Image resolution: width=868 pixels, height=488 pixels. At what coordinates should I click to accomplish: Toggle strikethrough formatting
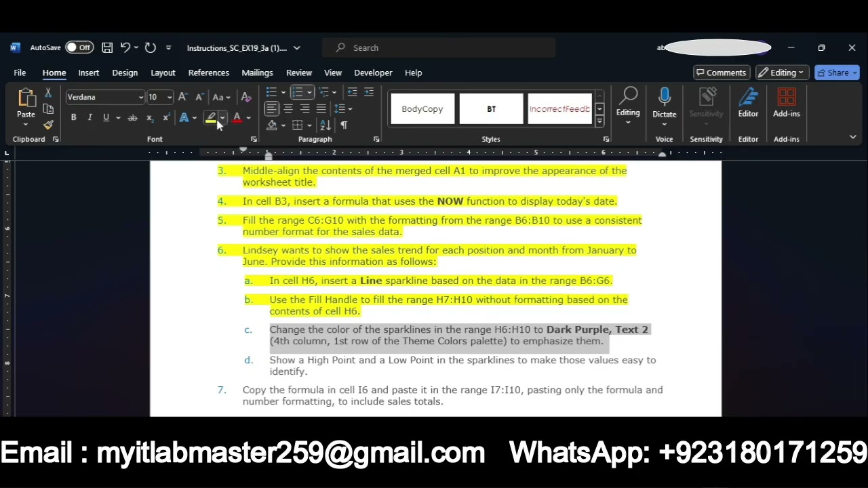tap(133, 118)
